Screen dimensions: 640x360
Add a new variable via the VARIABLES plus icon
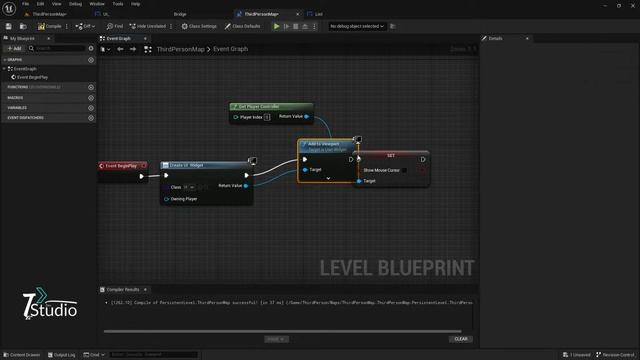click(x=91, y=108)
